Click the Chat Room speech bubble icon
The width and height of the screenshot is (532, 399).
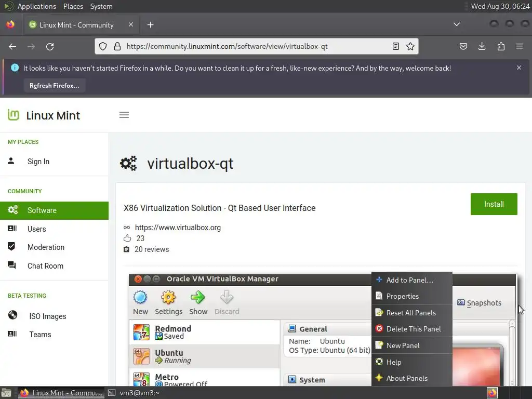tap(12, 265)
